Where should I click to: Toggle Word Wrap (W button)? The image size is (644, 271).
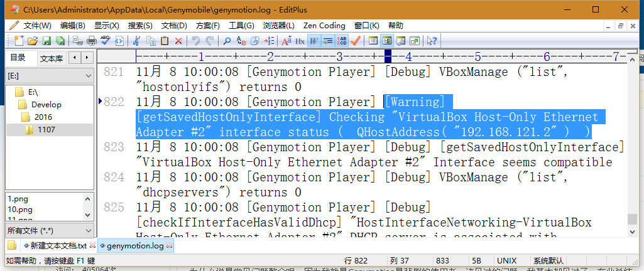(314, 41)
